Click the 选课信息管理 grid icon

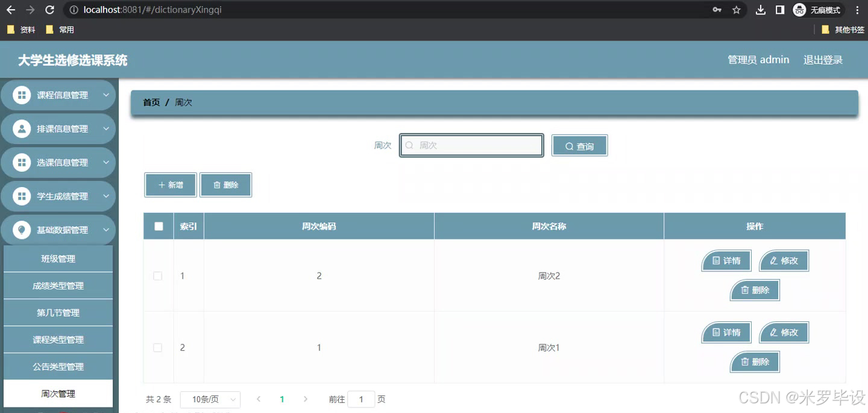pos(22,162)
